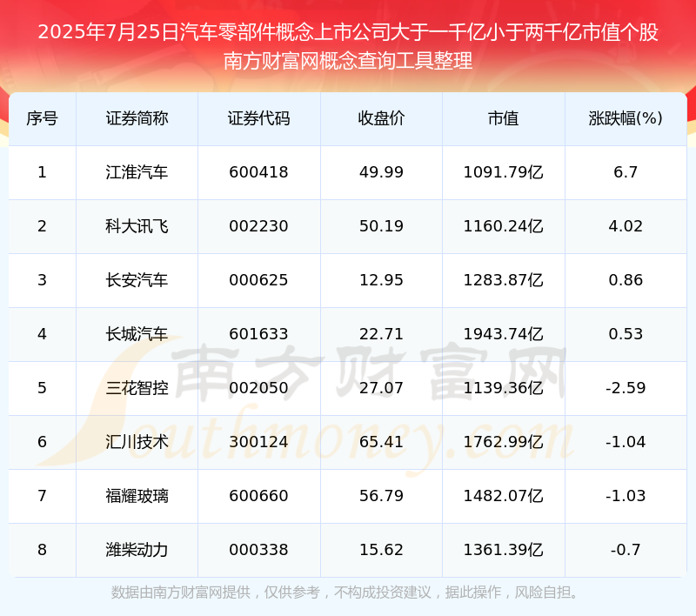Click the title line starting 2025年7月25日
Image resolution: width=696 pixels, height=616 pixels.
[348, 32]
